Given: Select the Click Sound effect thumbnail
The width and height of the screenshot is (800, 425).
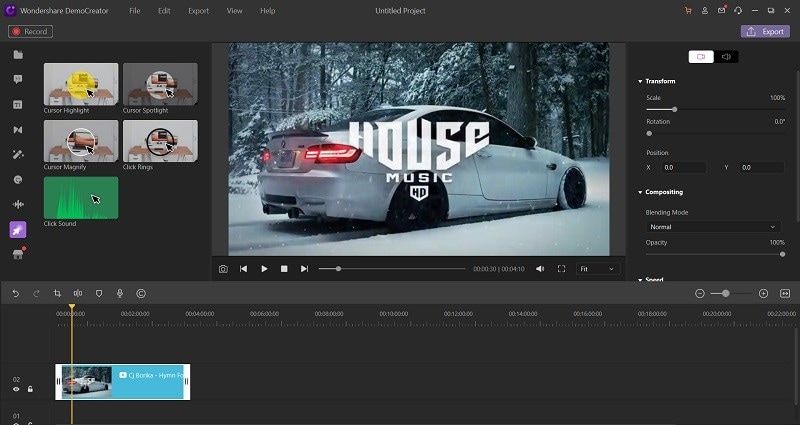Looking at the screenshot, I should [81, 198].
